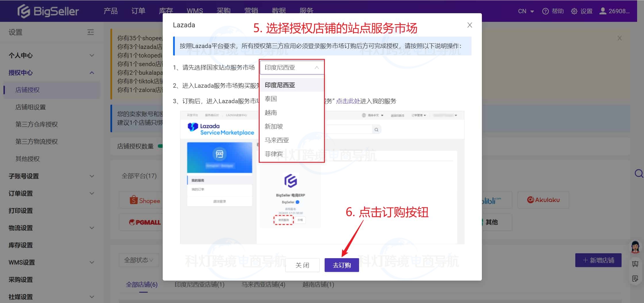Click the settings gear icon in header
Viewport: 644px width, 303px height.
pyautogui.click(x=574, y=11)
